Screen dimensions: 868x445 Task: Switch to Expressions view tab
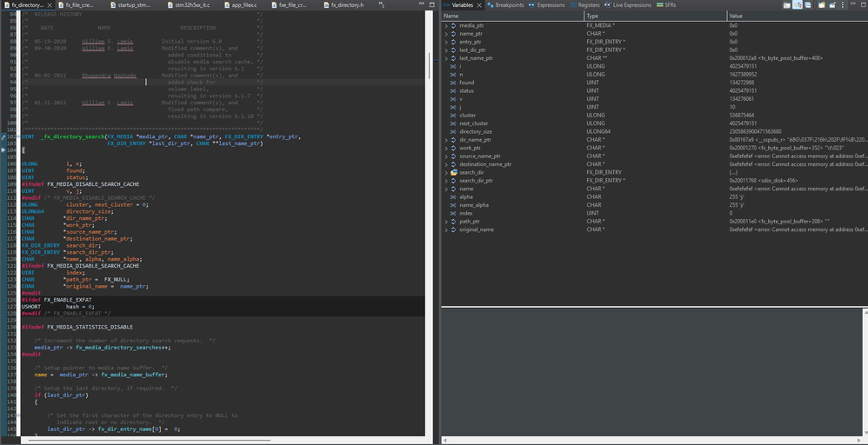coord(546,5)
